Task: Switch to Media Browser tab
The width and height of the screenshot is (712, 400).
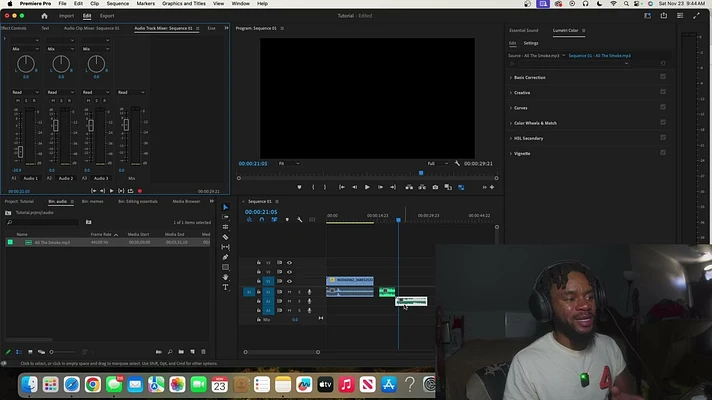Action: 186,202
